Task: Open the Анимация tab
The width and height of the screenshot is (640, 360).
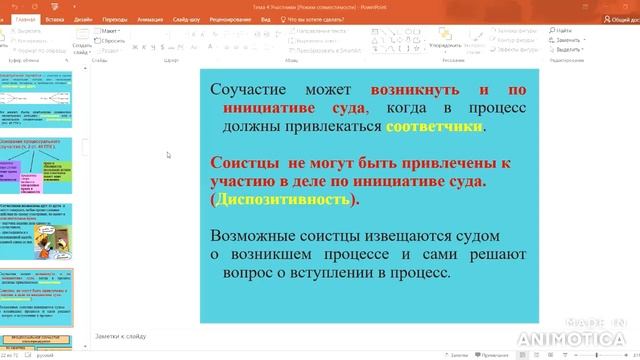Action: click(150, 19)
